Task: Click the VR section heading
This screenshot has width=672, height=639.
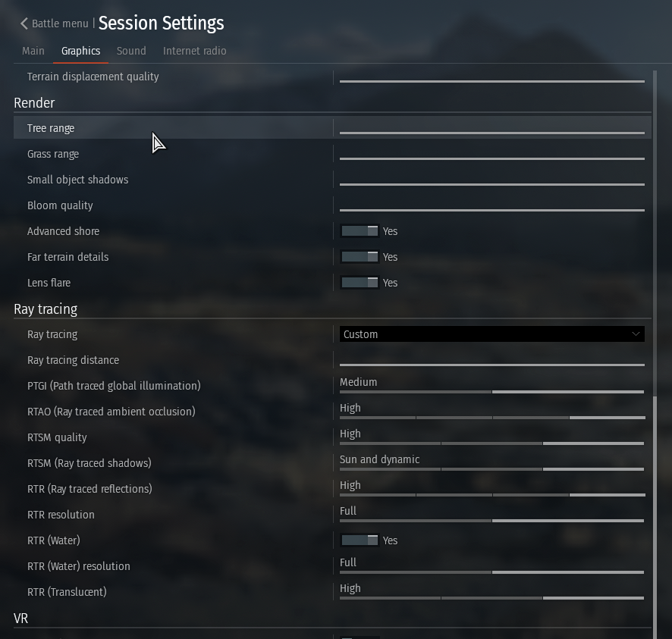Action: click(x=21, y=619)
